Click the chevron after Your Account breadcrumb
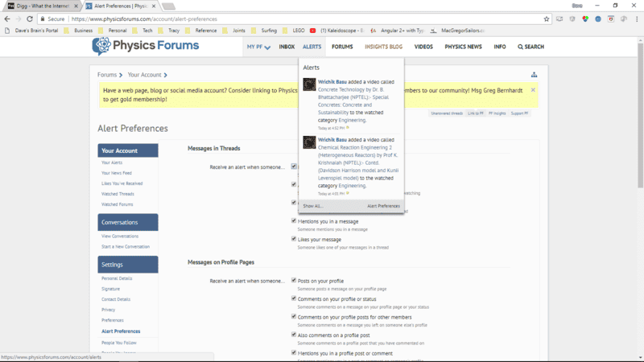The height and width of the screenshot is (362, 644). 166,75
